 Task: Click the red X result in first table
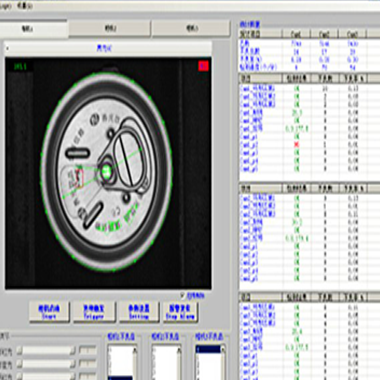pyautogui.click(x=296, y=144)
